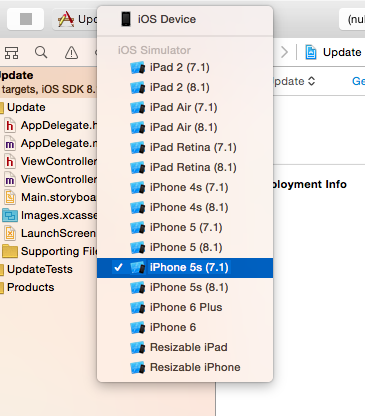Open the Find navigator magnifier icon
Image resolution: width=365 pixels, height=416 pixels.
point(41,52)
